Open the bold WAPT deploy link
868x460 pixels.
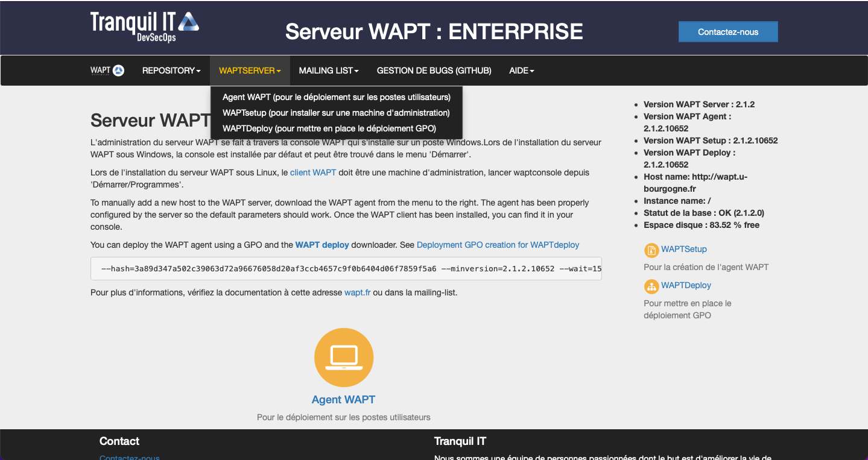pos(322,245)
